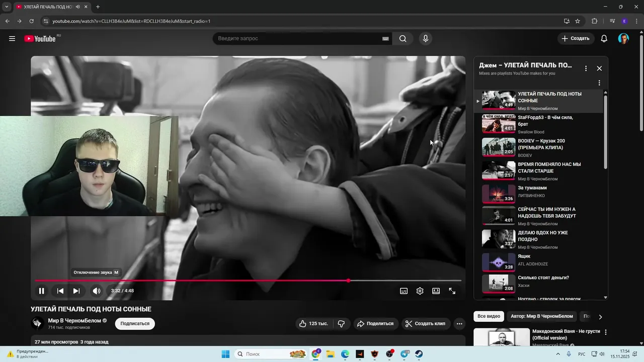Screen dimensions: 644x362
Task: Skip to the next video
Action: (x=76, y=291)
